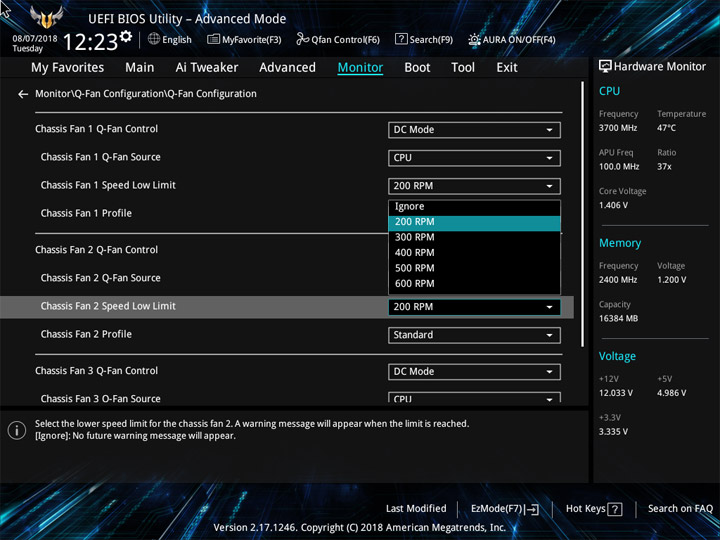Click the Memory Frequency 2400 MHz value
This screenshot has height=540, width=720.
[618, 280]
